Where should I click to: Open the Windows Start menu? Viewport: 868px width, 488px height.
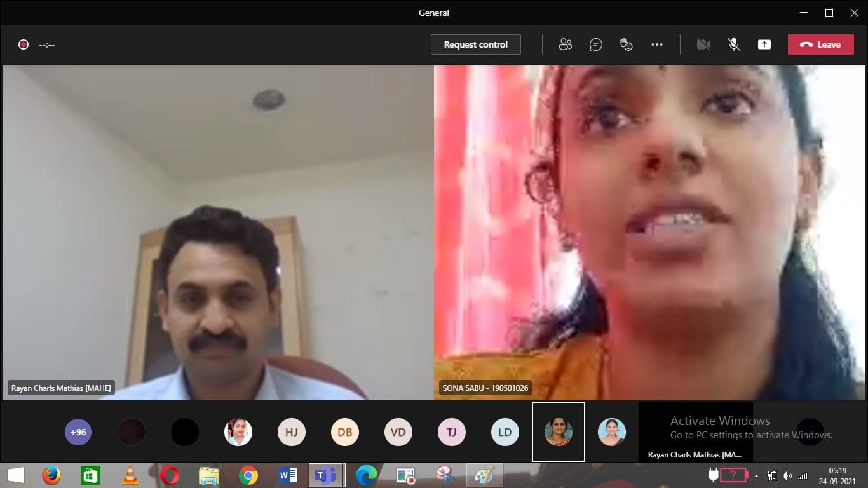click(x=16, y=475)
